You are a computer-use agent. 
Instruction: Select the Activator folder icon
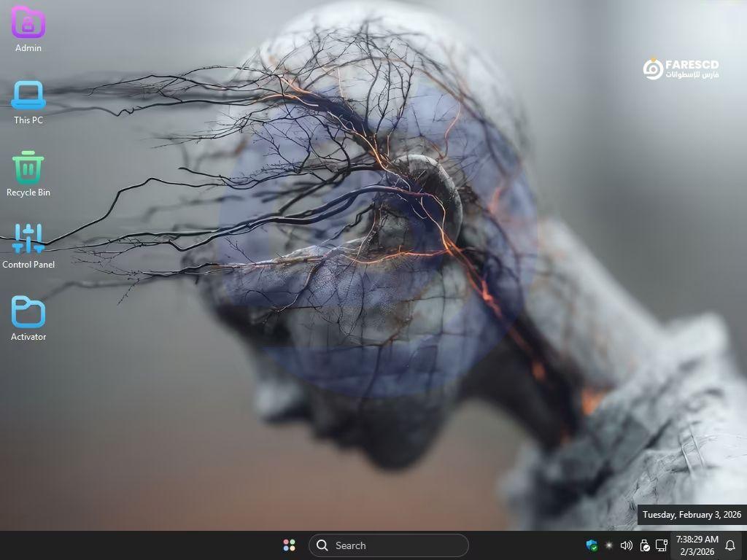pyautogui.click(x=28, y=312)
